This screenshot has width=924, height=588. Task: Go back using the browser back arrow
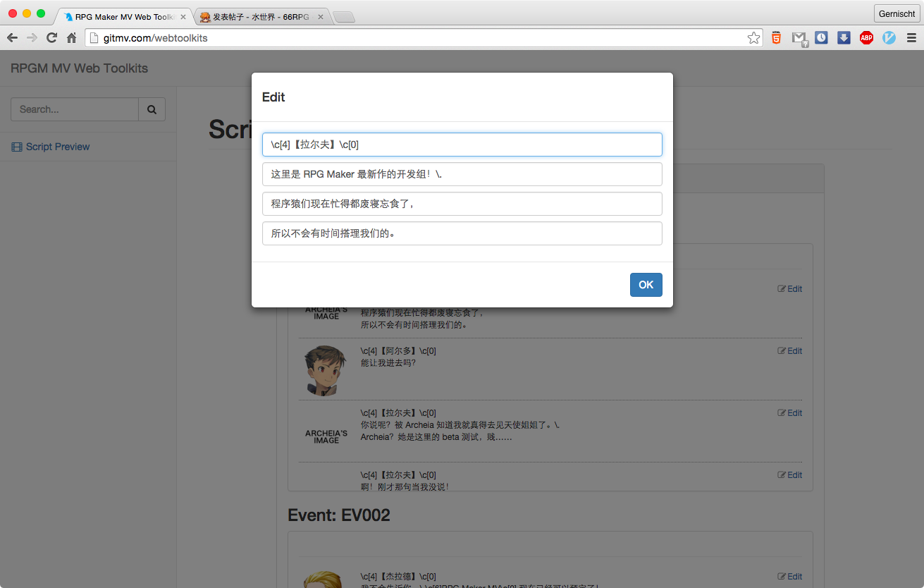point(12,38)
